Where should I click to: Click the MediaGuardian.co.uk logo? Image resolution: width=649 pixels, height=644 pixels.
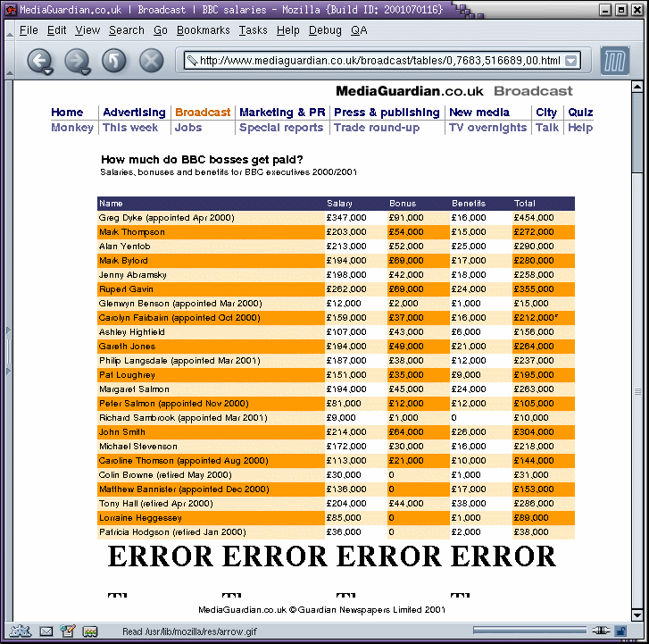point(410,91)
